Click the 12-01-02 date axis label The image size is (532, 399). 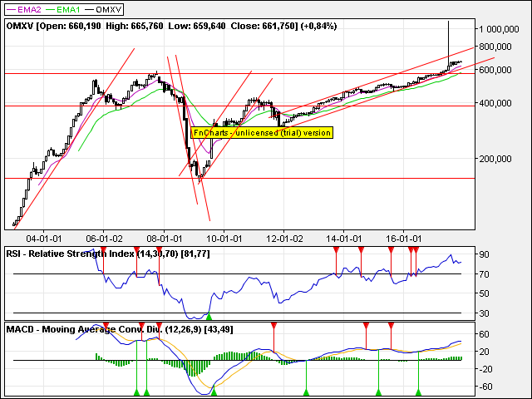284,239
